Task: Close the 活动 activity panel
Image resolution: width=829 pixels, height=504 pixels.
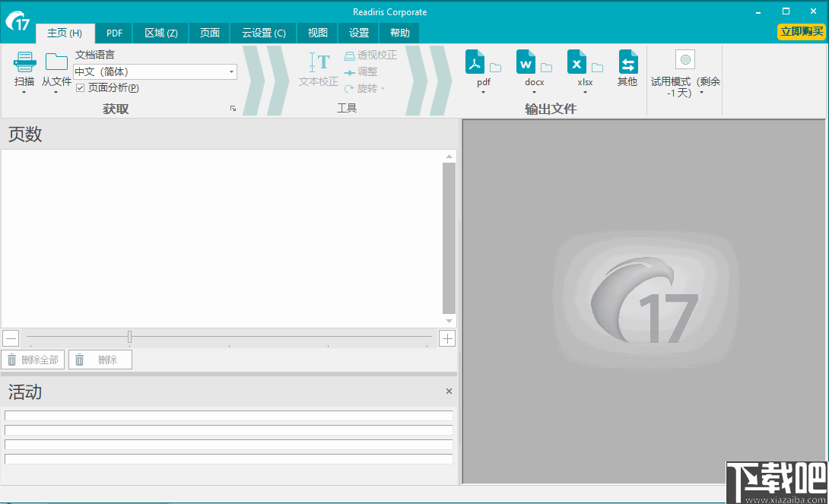Action: [449, 391]
